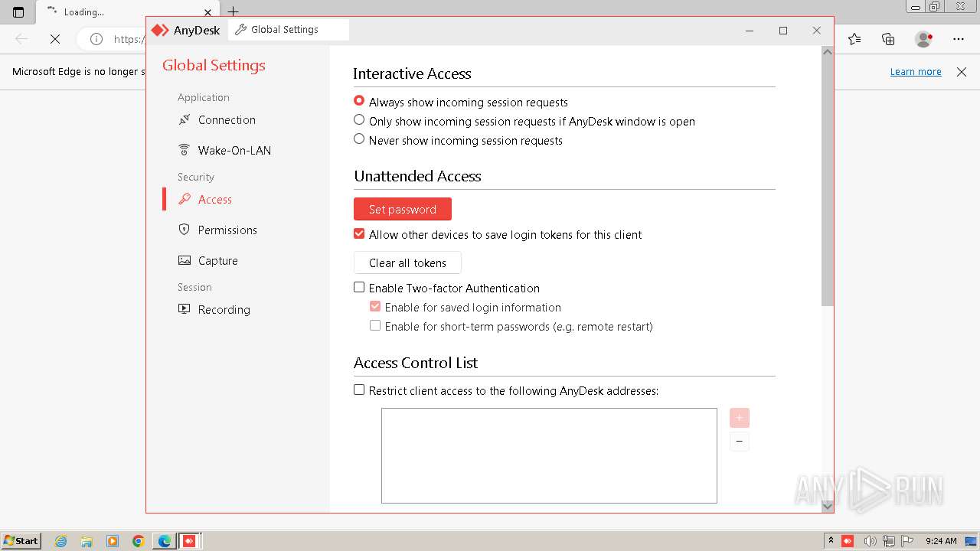The image size is (980, 551).
Task: Click the minus remove address button
Action: pos(740,442)
